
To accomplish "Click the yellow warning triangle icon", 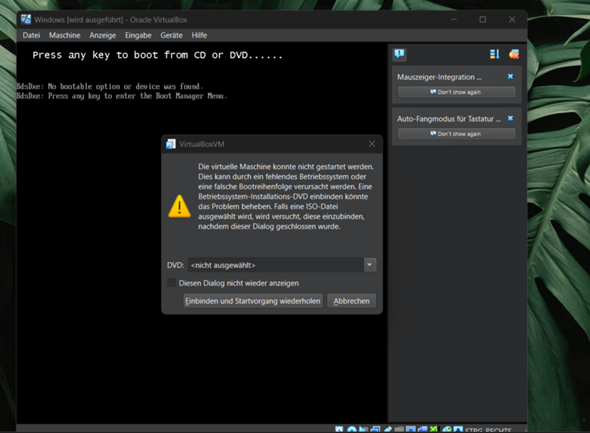I will (x=179, y=206).
